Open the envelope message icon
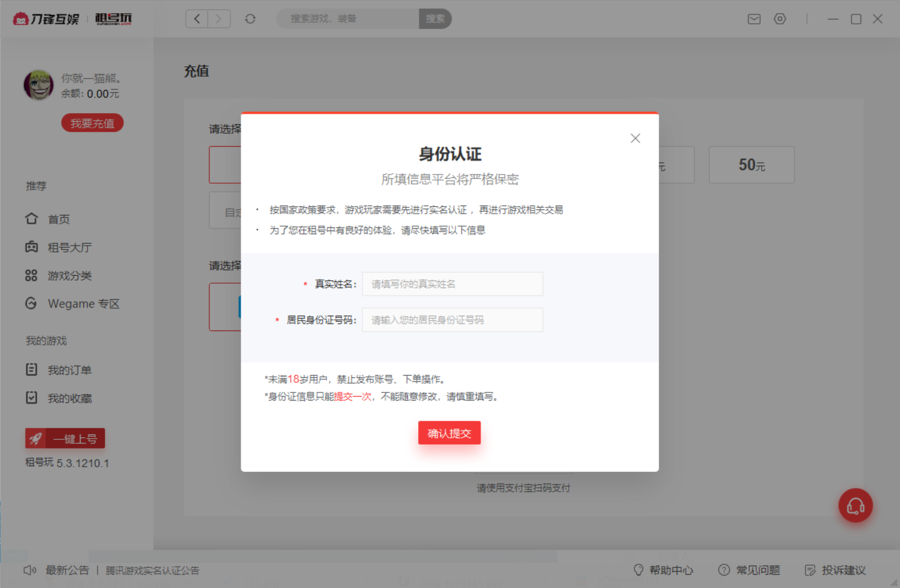This screenshot has width=900, height=588. (754, 19)
